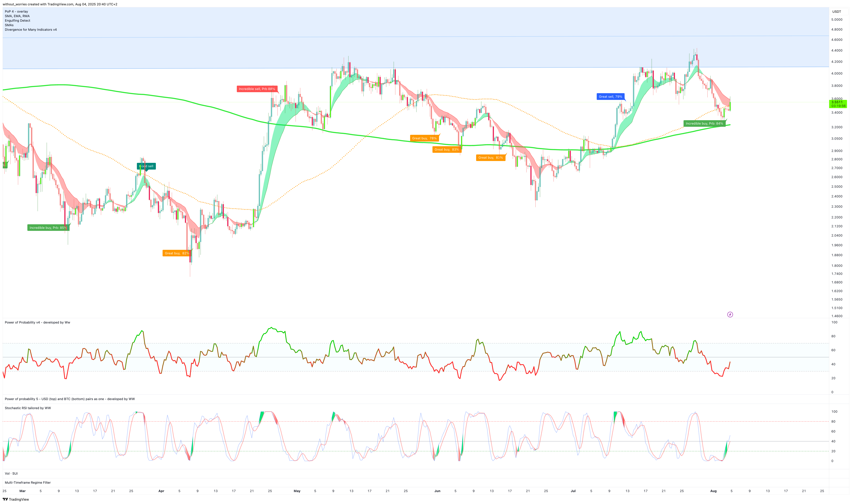Image resolution: width=852 pixels, height=504 pixels.
Task: Click the 03:19:56 candle countdown label
Action: (x=838, y=106)
